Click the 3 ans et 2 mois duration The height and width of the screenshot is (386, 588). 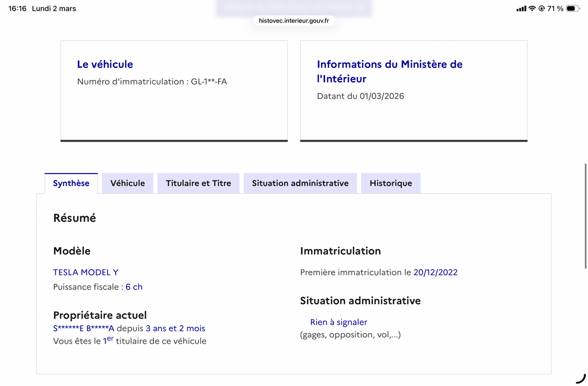[175, 329]
